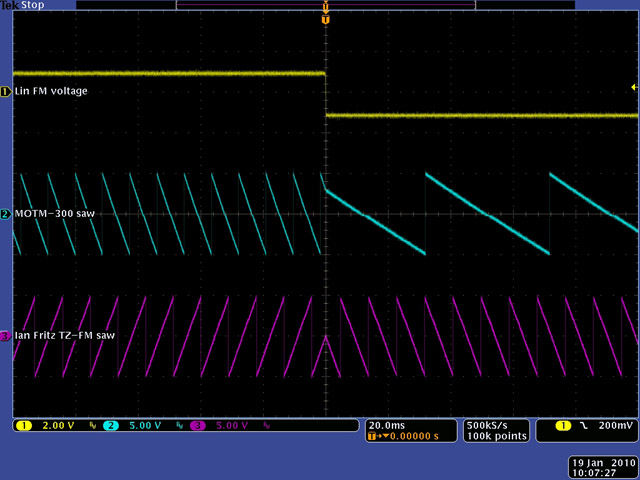Click the cyan '5.00 V' channel 2 scale
This screenshot has height=480, width=640.
[x=145, y=426]
